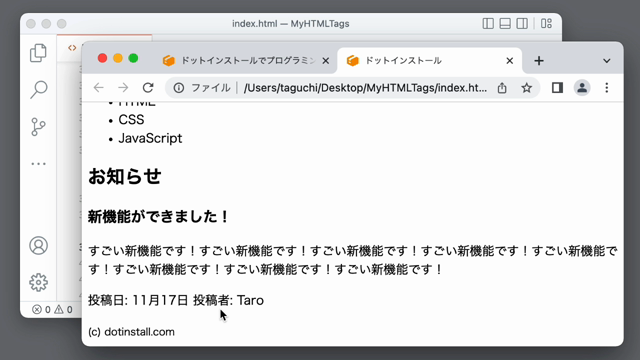
Task: Open Chrome profile avatar
Action: (x=582, y=88)
